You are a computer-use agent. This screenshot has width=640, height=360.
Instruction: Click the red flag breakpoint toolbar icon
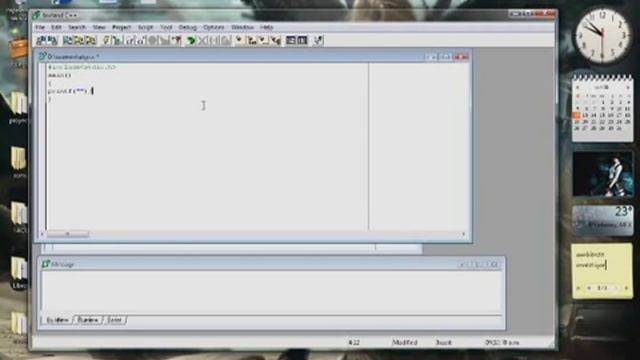click(x=177, y=40)
